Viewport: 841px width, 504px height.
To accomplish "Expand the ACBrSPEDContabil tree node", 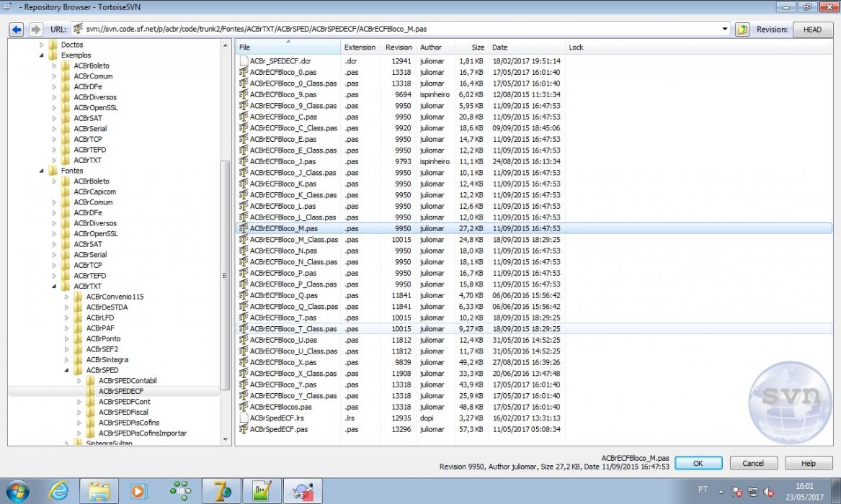I will pyautogui.click(x=79, y=381).
